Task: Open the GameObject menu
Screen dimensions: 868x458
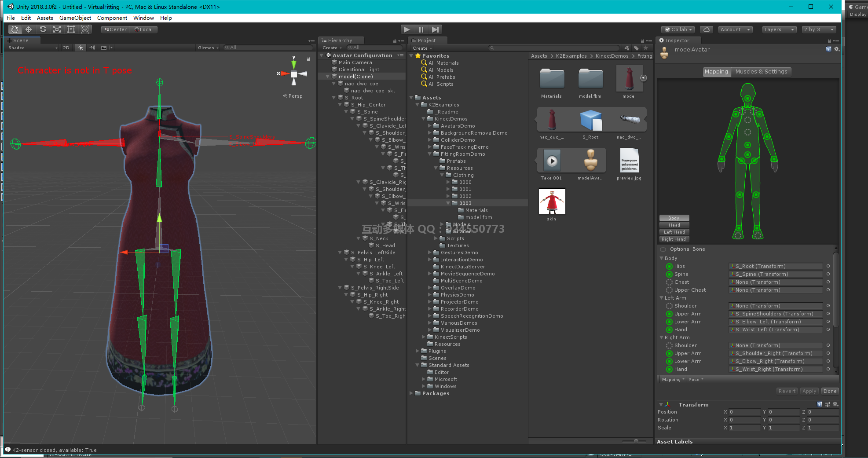Action: [x=75, y=18]
